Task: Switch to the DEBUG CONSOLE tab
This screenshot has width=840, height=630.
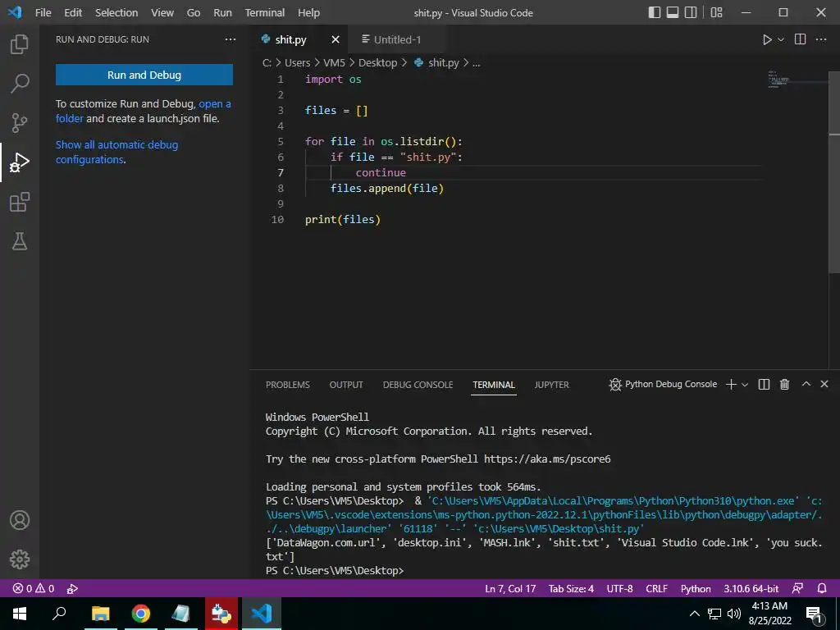Action: (x=418, y=385)
